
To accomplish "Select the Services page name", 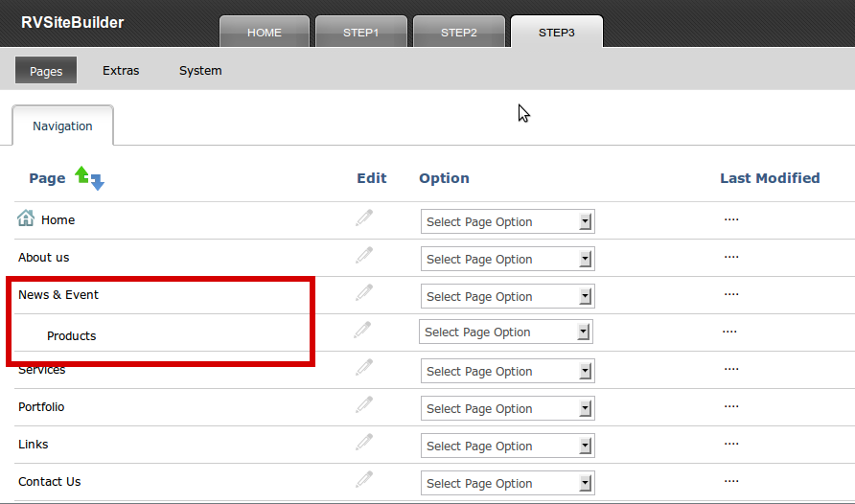I will (42, 370).
